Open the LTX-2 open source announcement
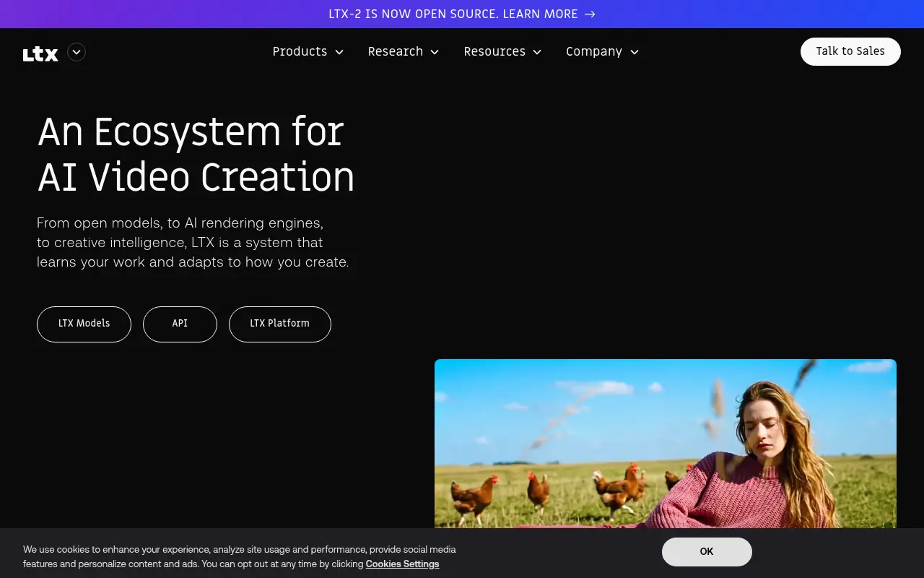 [453, 14]
